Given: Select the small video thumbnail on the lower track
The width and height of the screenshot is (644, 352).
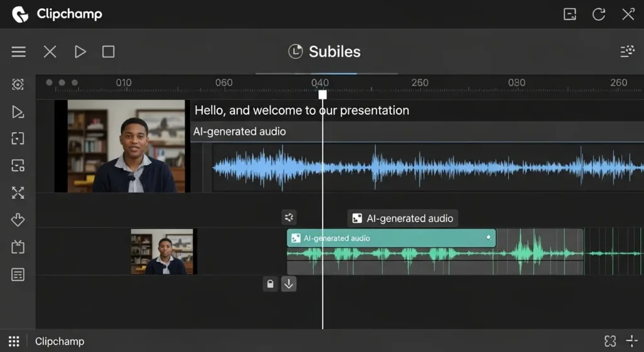Looking at the screenshot, I should click(x=164, y=251).
